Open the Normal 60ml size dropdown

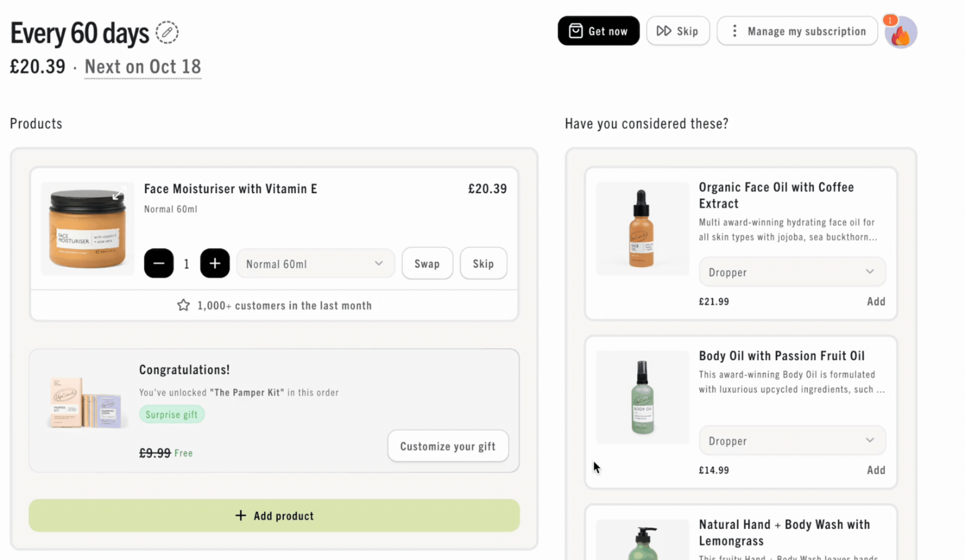coord(316,264)
